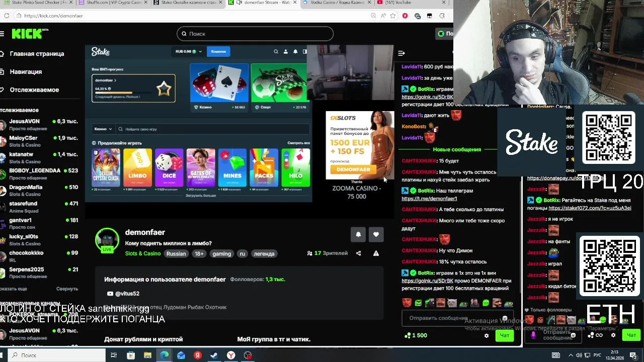
Task: Toggle follow heart for demonfaer
Action: (376, 234)
